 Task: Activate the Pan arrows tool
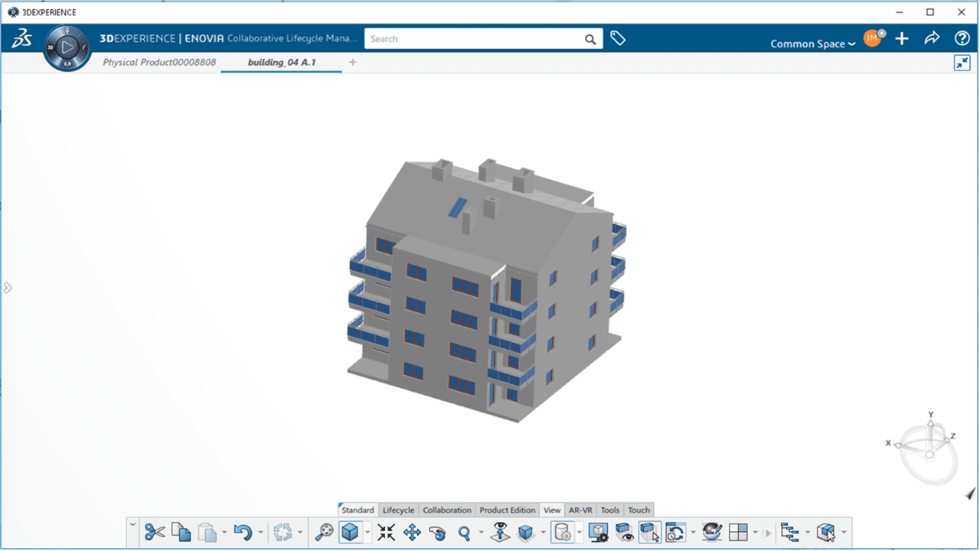tap(412, 532)
